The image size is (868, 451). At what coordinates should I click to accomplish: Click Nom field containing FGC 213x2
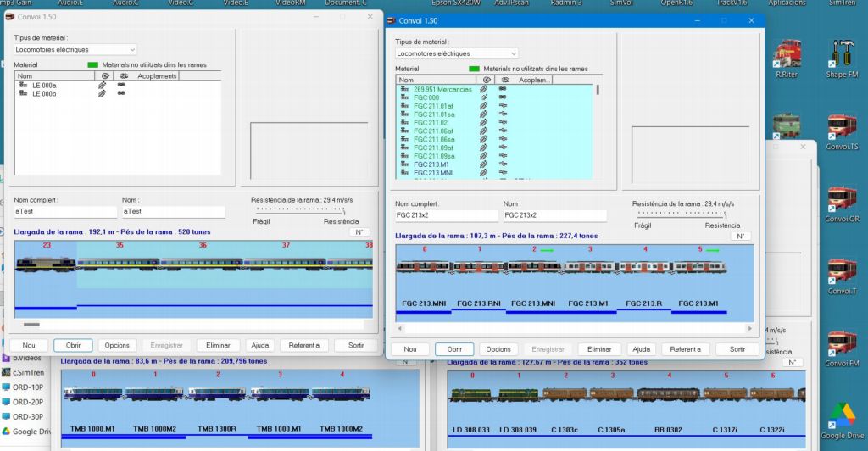554,215
